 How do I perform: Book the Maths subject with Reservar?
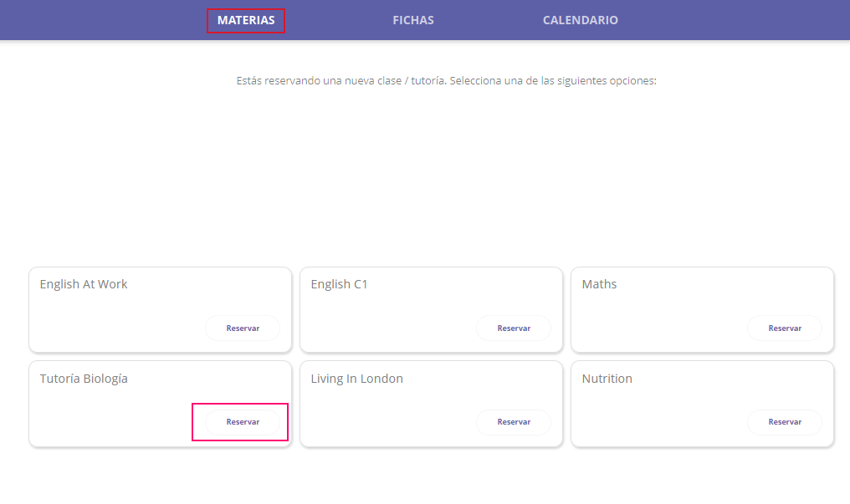pyautogui.click(x=784, y=328)
